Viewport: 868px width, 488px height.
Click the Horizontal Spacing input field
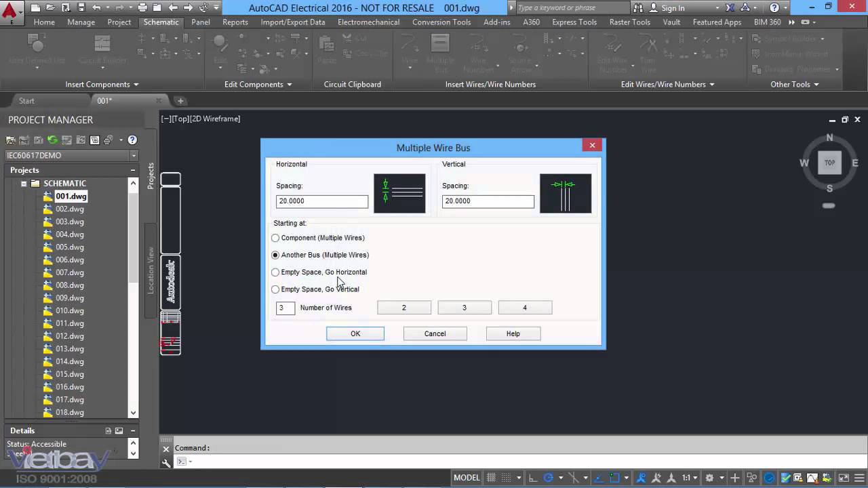(x=322, y=201)
